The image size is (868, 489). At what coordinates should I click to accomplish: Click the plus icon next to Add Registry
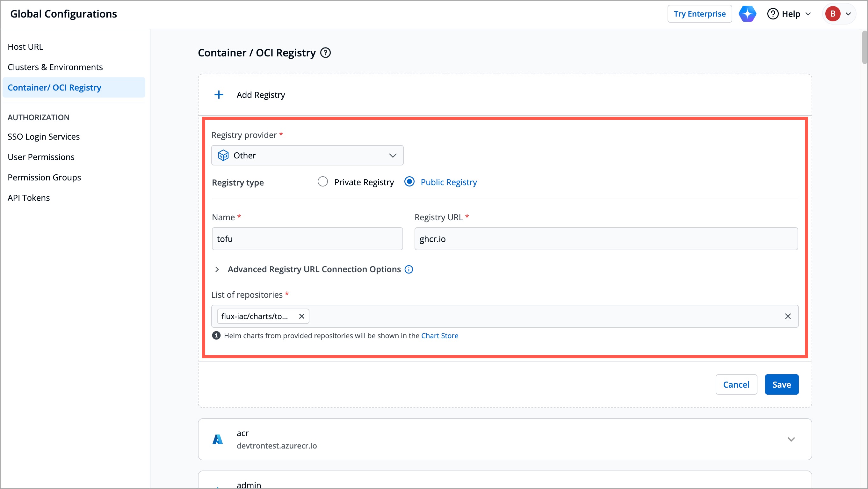point(219,95)
